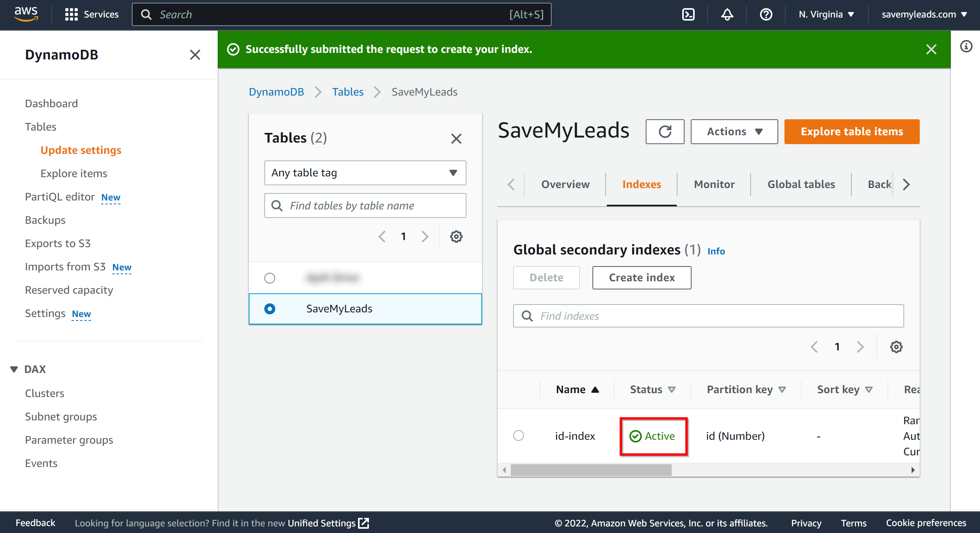This screenshot has height=533, width=980.
Task: Open the Any table tag dropdown
Action: (365, 173)
